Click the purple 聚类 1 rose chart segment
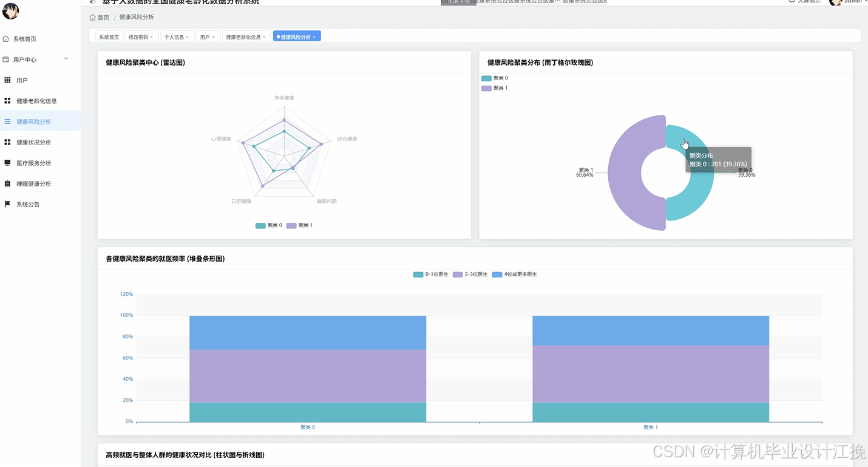Image resolution: width=868 pixels, height=467 pixels. pos(625,173)
